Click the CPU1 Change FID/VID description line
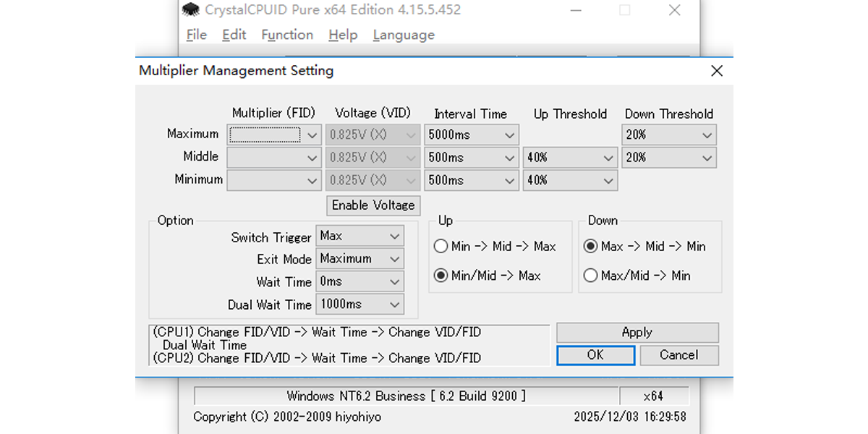This screenshot has height=434, width=868. click(x=317, y=333)
